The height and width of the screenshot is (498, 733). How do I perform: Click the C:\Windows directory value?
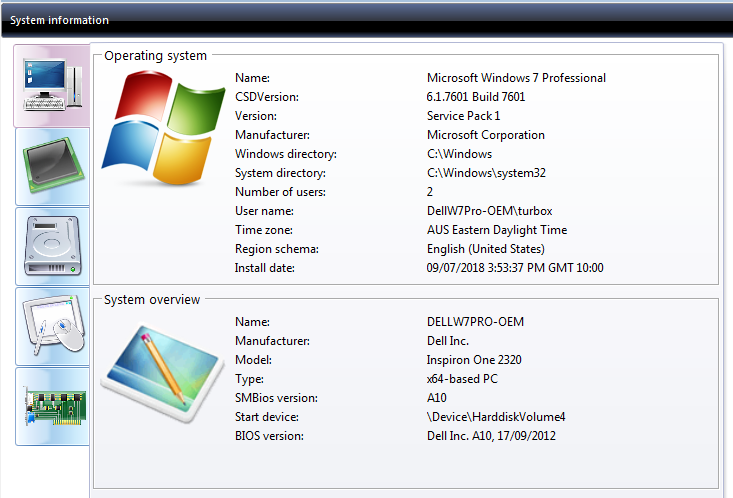pyautogui.click(x=459, y=154)
